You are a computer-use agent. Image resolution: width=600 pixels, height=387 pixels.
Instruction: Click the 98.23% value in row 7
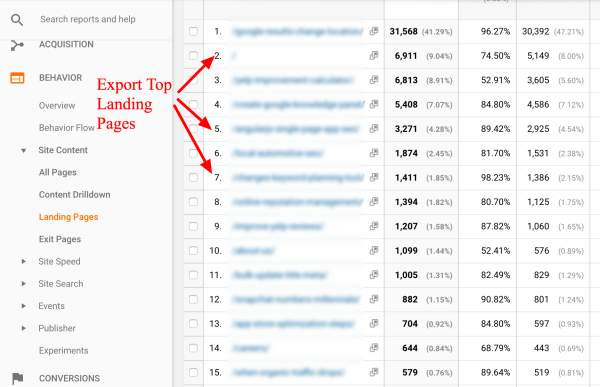pyautogui.click(x=495, y=178)
